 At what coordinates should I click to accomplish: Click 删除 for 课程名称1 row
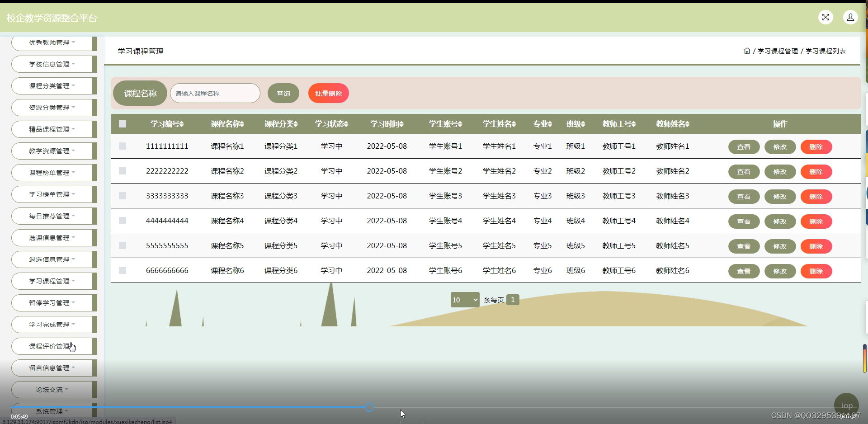coord(816,147)
